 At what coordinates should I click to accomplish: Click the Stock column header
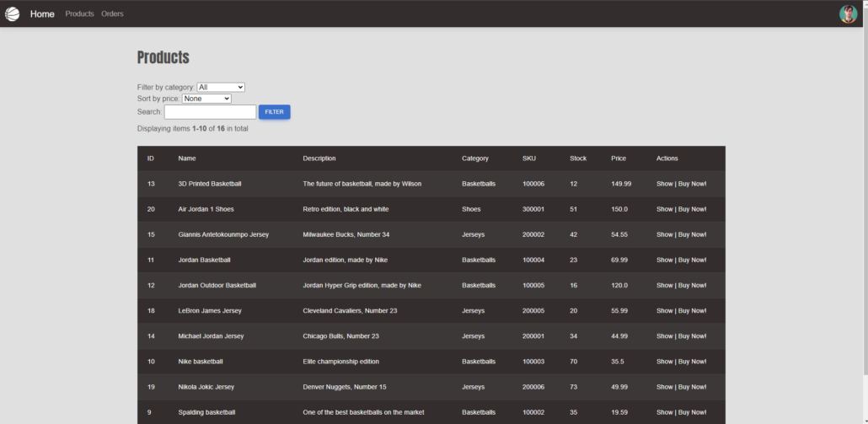click(x=578, y=158)
